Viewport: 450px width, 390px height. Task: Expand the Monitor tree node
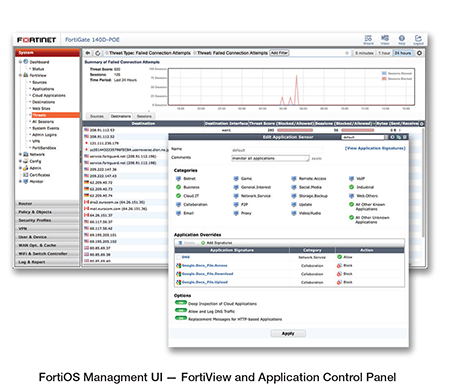(x=20, y=181)
